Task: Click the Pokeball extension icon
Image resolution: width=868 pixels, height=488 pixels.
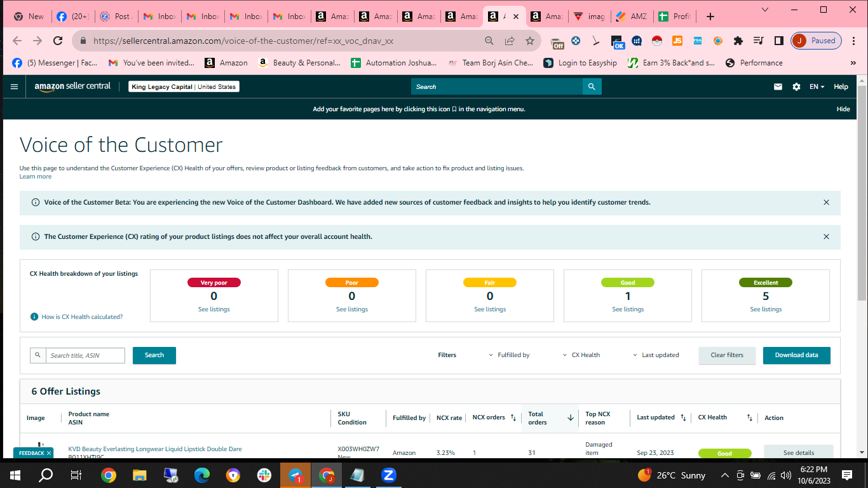Action: coord(657,41)
